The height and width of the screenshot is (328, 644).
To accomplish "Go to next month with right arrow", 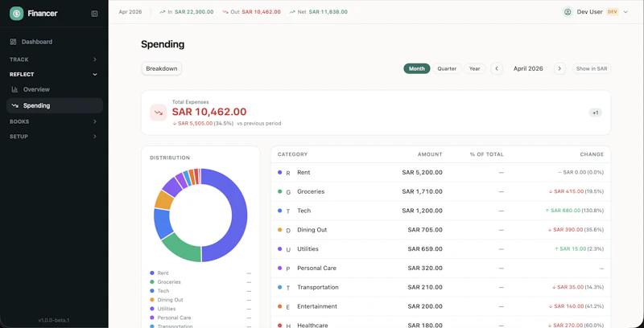I will [559, 68].
